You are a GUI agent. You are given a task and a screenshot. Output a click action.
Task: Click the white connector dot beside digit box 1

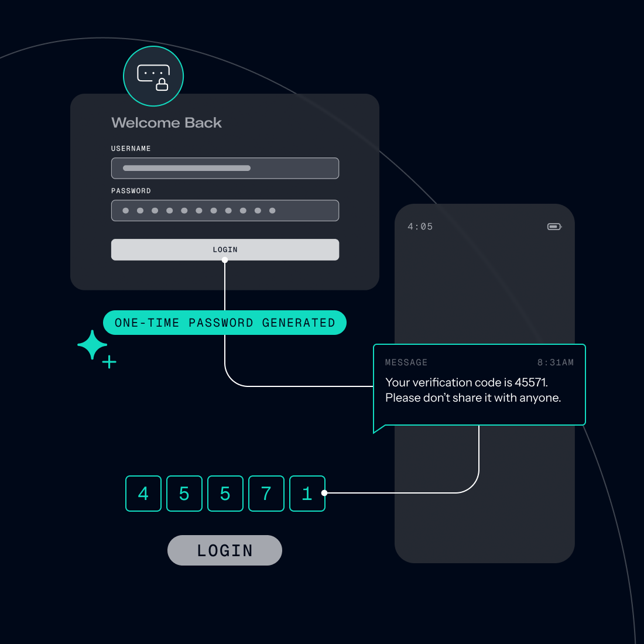click(324, 493)
